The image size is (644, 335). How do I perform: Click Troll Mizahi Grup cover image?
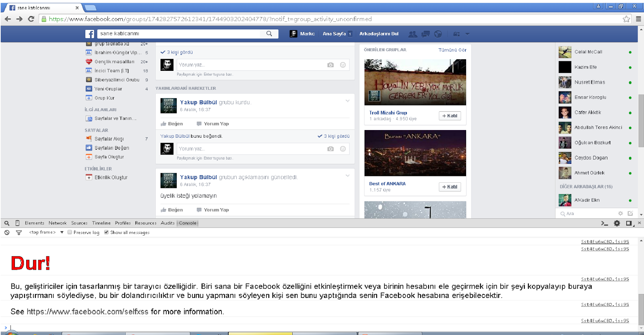(x=415, y=82)
